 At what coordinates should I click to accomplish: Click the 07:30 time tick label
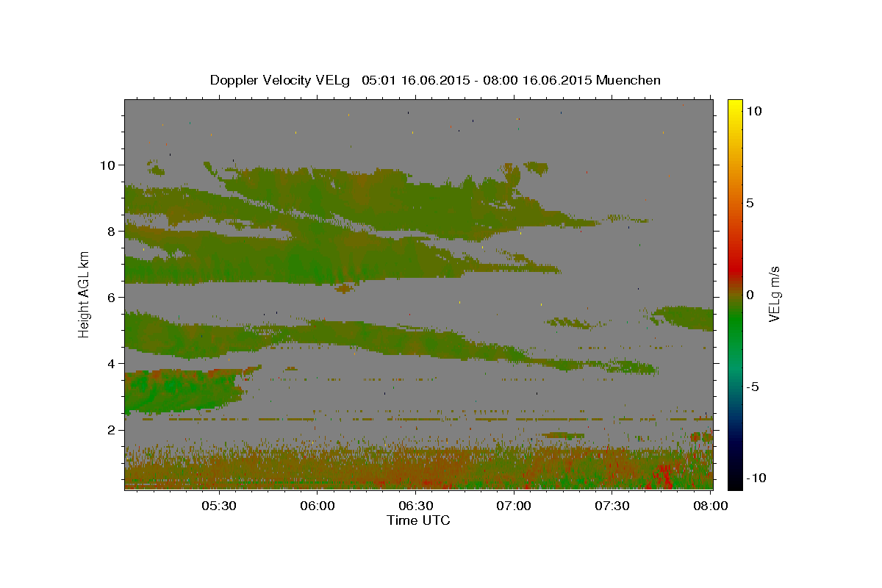coord(612,506)
